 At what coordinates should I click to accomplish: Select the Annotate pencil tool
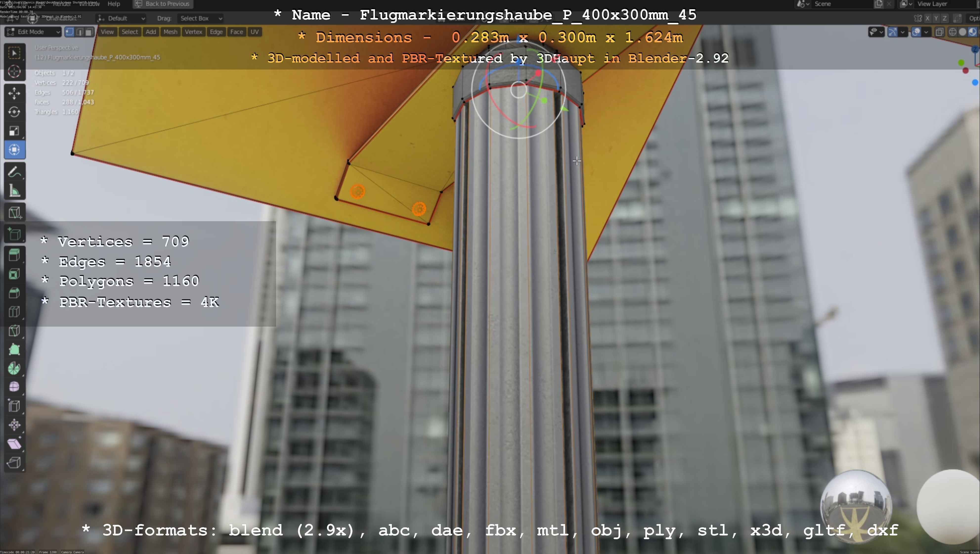click(14, 172)
